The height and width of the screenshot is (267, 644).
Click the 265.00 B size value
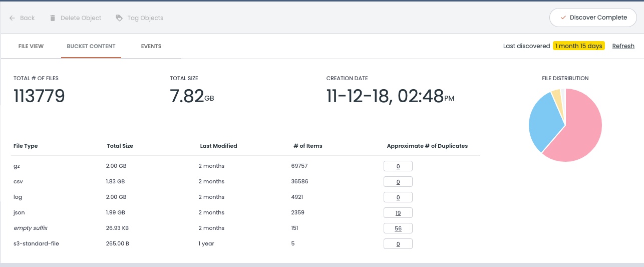click(x=117, y=243)
